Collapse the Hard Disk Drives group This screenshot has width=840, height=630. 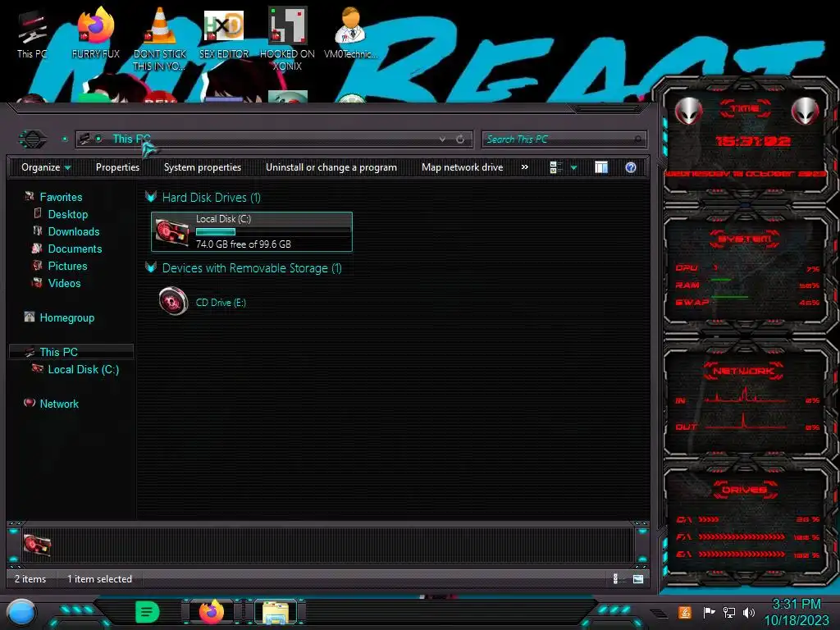pyautogui.click(x=151, y=197)
